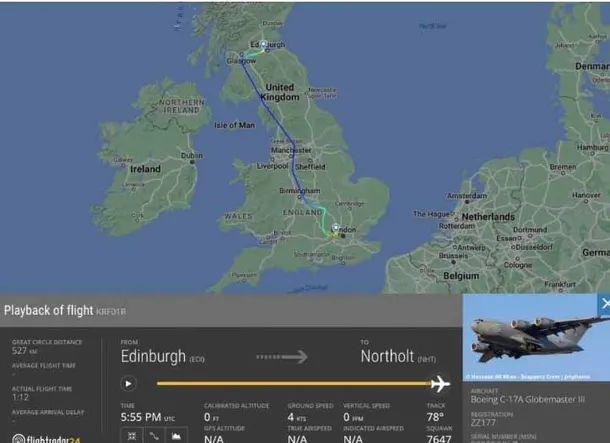
Task: Click the 5:55 PM UTC time display
Action: click(147, 417)
